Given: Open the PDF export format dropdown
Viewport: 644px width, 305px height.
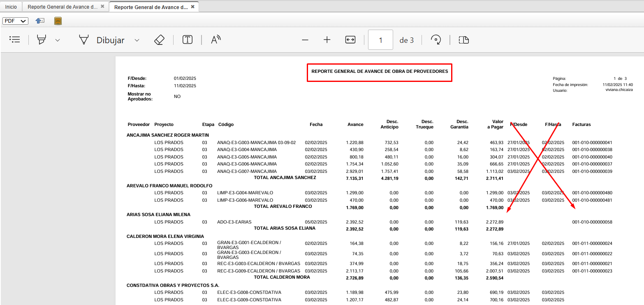Looking at the screenshot, I should pyautogui.click(x=15, y=21).
